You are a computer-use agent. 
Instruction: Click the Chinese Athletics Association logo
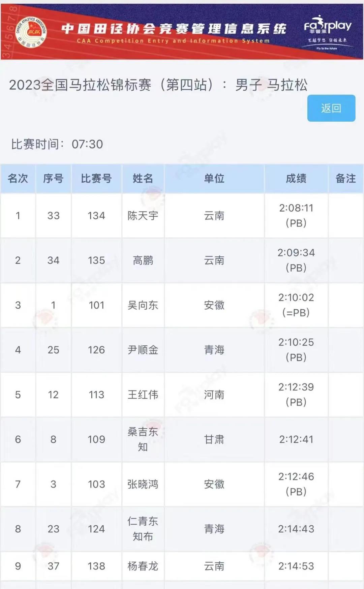point(31,32)
